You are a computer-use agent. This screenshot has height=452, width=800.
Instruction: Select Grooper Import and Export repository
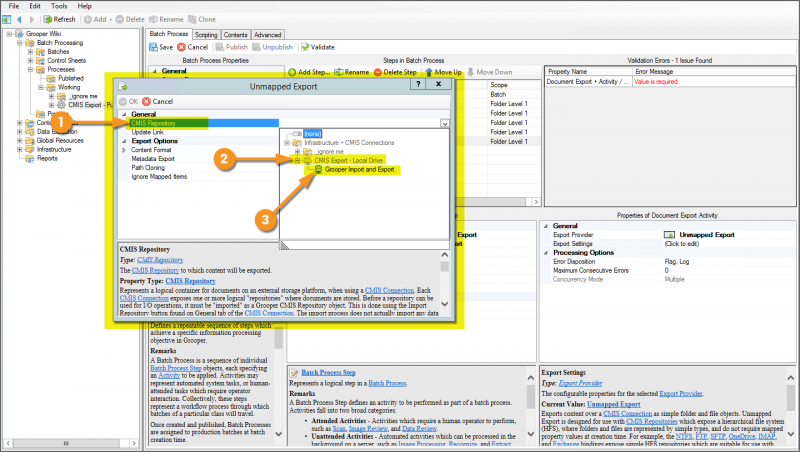pyautogui.click(x=359, y=169)
